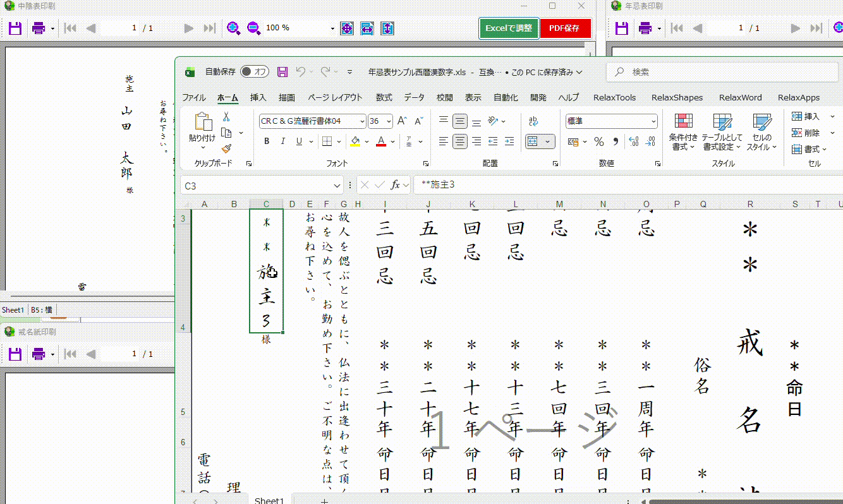843x504 pixels.
Task: Click the Excelで調整 button
Action: (509, 28)
